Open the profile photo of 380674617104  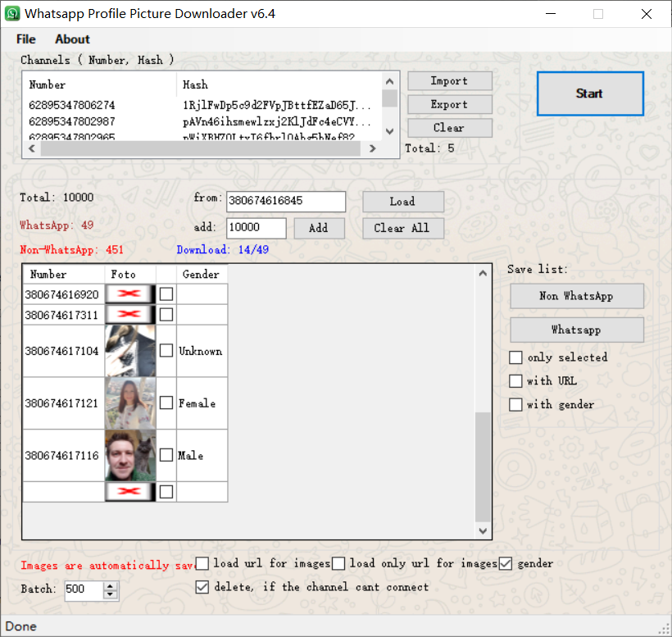(x=130, y=351)
